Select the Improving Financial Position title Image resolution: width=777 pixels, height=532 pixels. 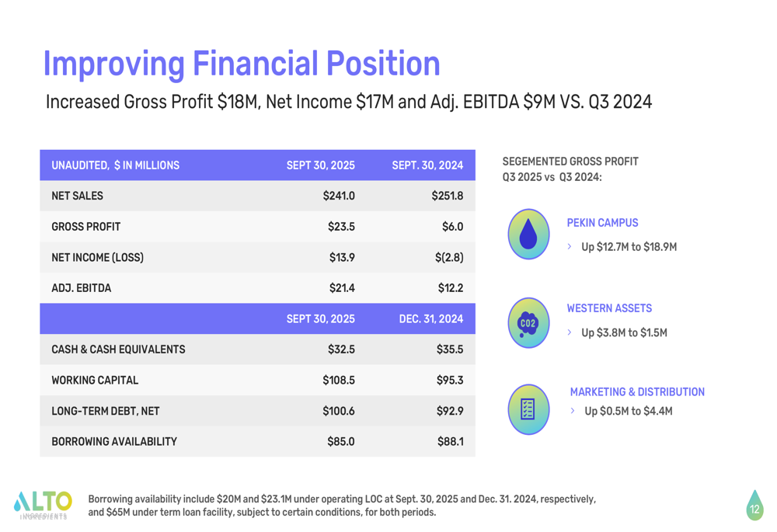click(x=242, y=64)
